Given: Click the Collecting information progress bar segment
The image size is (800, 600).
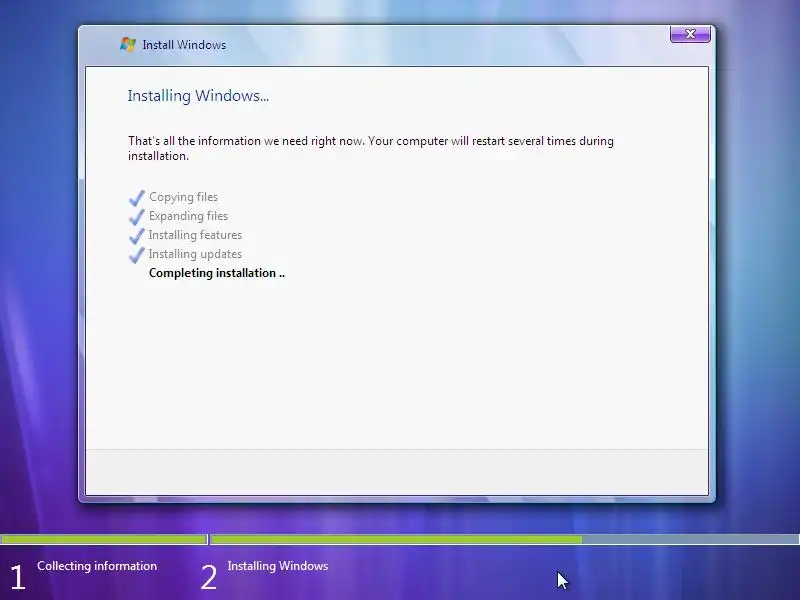Looking at the screenshot, I should point(103,539).
